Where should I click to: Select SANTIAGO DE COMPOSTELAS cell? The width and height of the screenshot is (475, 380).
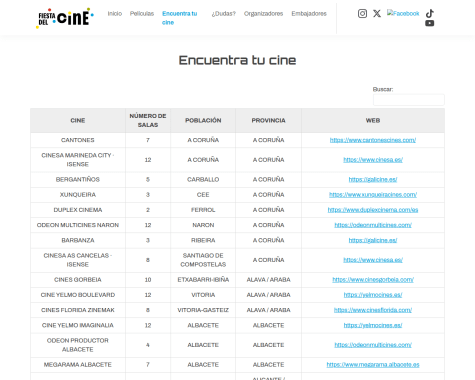pyautogui.click(x=203, y=260)
